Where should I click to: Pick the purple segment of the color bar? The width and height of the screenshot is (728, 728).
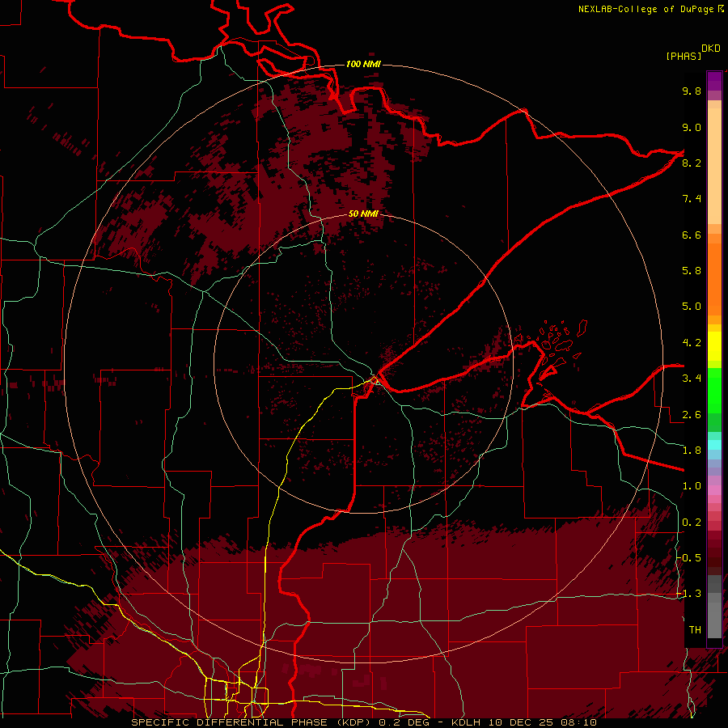point(714,81)
